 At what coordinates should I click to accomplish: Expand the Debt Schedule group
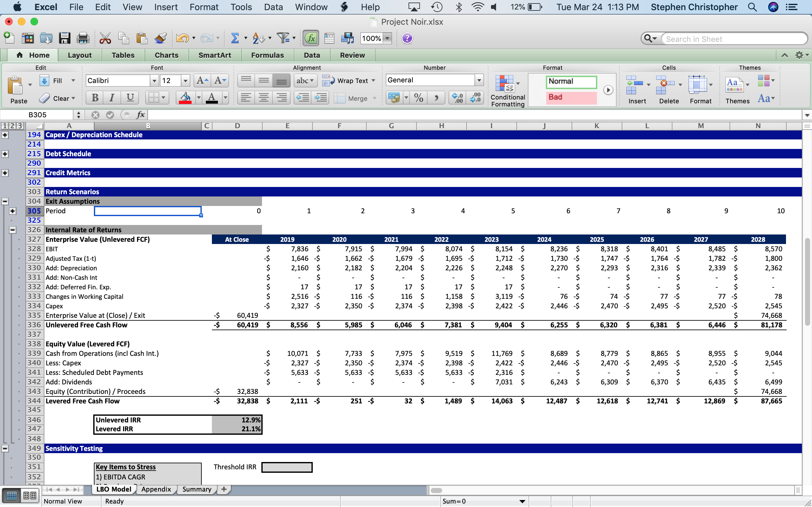[5, 154]
